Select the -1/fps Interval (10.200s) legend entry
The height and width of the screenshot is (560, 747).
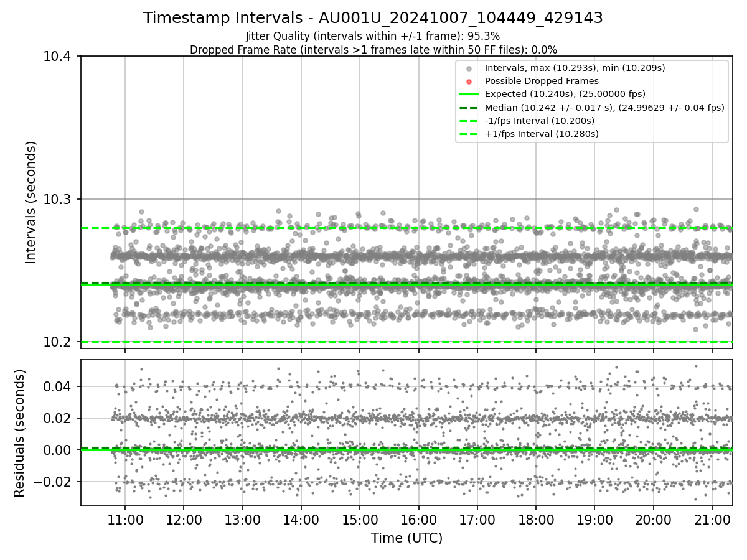coord(539,120)
